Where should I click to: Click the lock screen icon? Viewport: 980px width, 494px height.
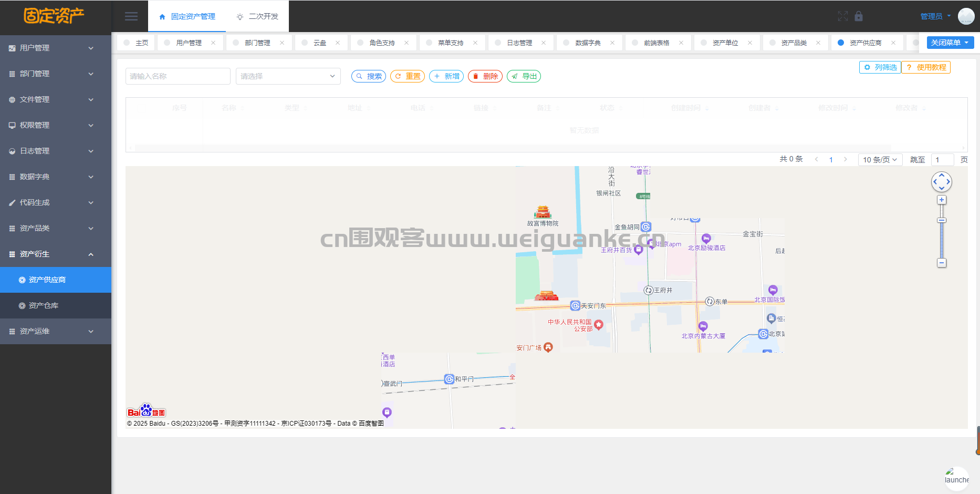point(859,16)
